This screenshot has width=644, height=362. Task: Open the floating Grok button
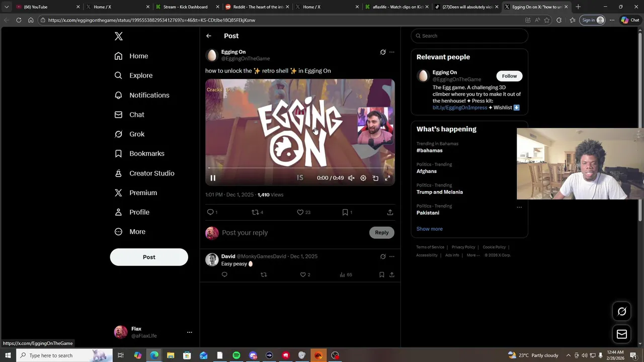pos(622,312)
